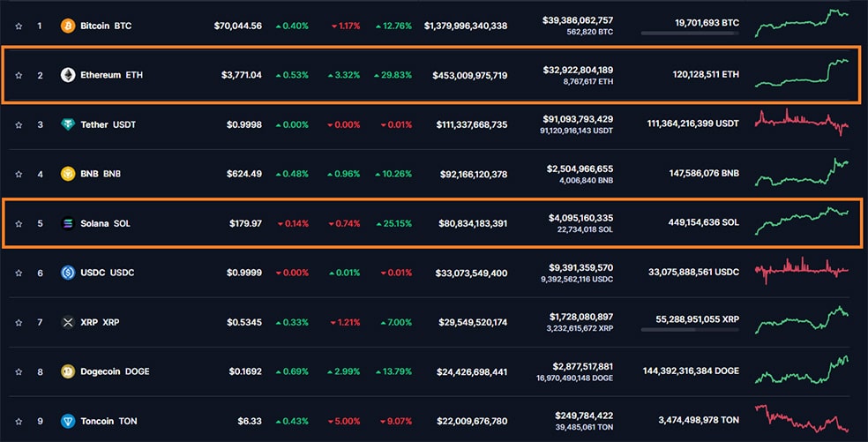868x442 pixels.
Task: Click the Tether green logo icon
Action: click(x=68, y=124)
